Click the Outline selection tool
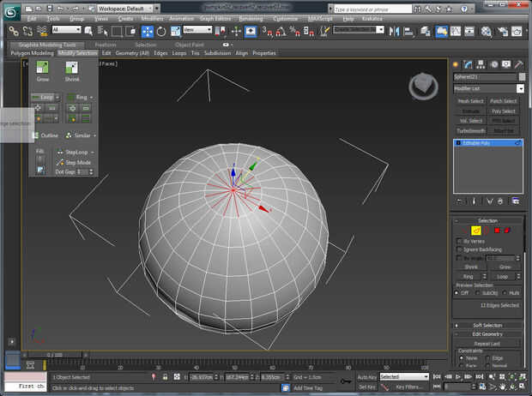Image resolution: width=532 pixels, height=396 pixels. pos(49,135)
